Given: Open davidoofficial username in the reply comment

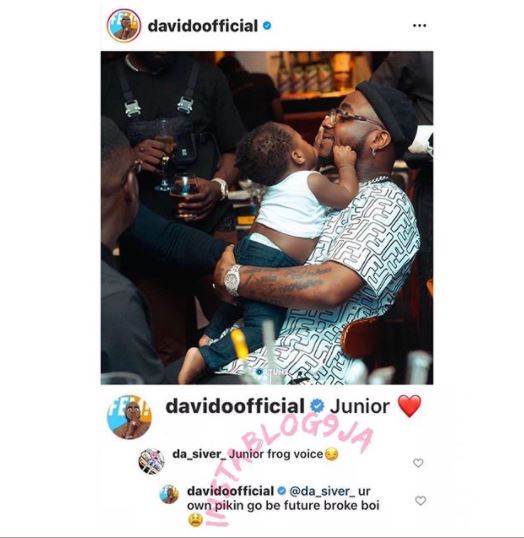Looking at the screenshot, I should (x=230, y=491).
